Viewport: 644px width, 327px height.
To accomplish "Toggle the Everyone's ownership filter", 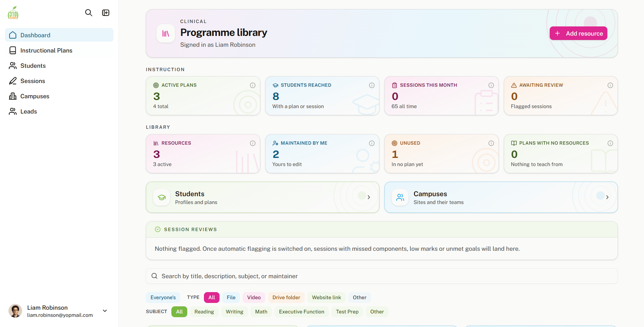I will click(163, 298).
